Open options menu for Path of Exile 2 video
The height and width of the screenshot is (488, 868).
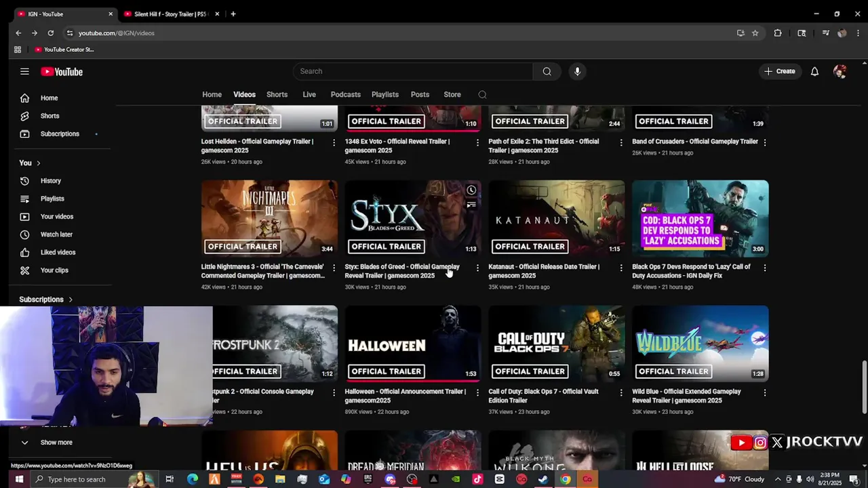(x=621, y=142)
